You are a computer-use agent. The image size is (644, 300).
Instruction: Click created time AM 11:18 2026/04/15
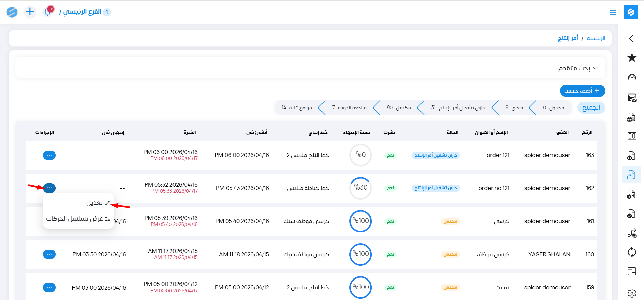point(244,255)
